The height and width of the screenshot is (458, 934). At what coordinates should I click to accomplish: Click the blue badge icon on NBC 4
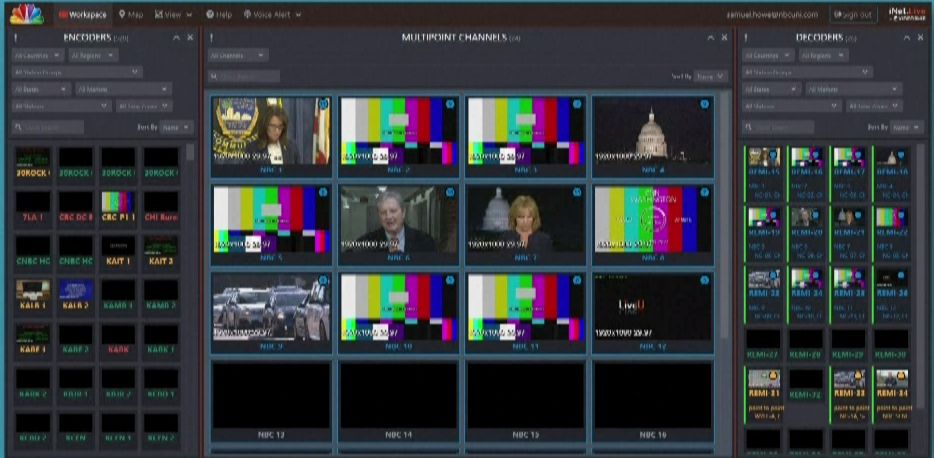click(x=705, y=104)
